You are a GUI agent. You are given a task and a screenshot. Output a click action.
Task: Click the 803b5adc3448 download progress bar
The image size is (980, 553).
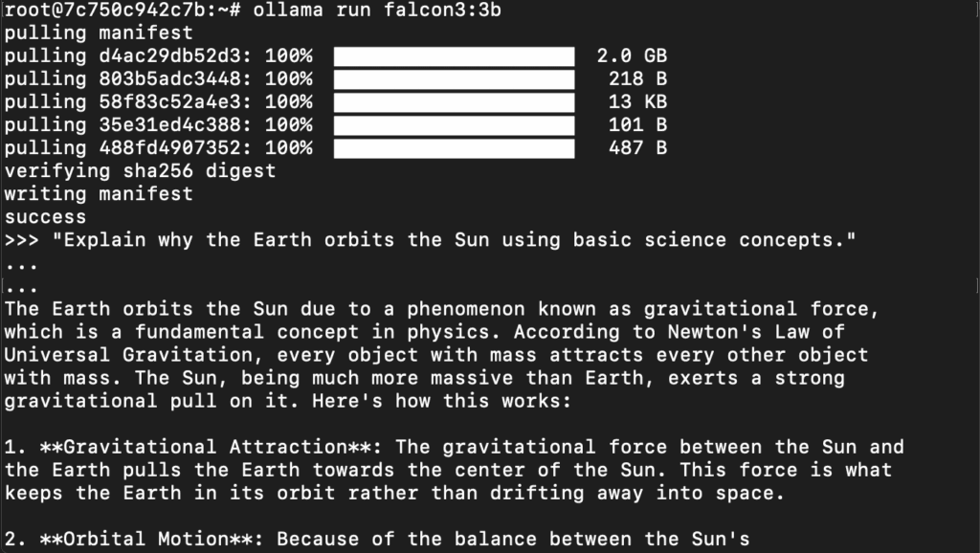454,78
